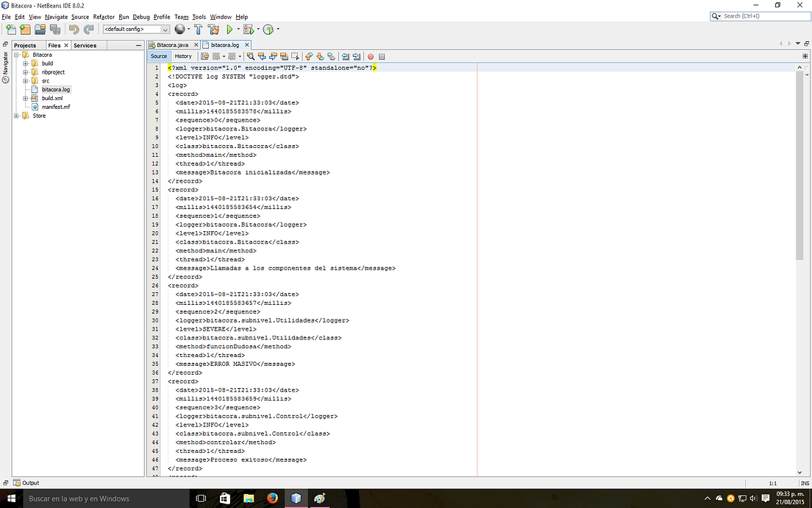Screen dimensions: 812x508
Task: Click the Next Bookmark icon
Action: click(x=319, y=56)
